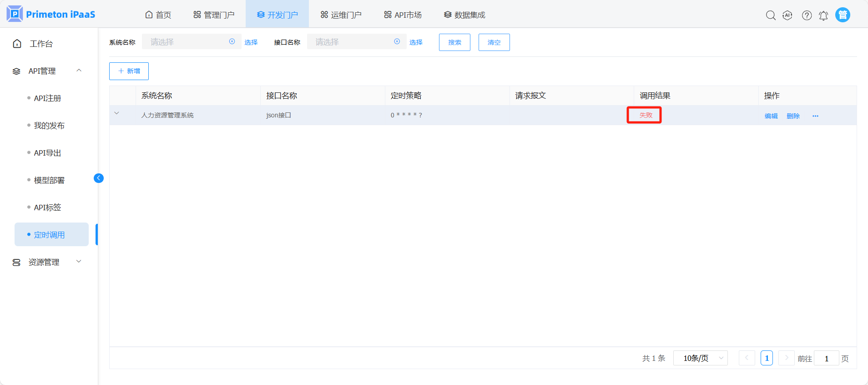Switch to the 运维门户 tab

341,15
